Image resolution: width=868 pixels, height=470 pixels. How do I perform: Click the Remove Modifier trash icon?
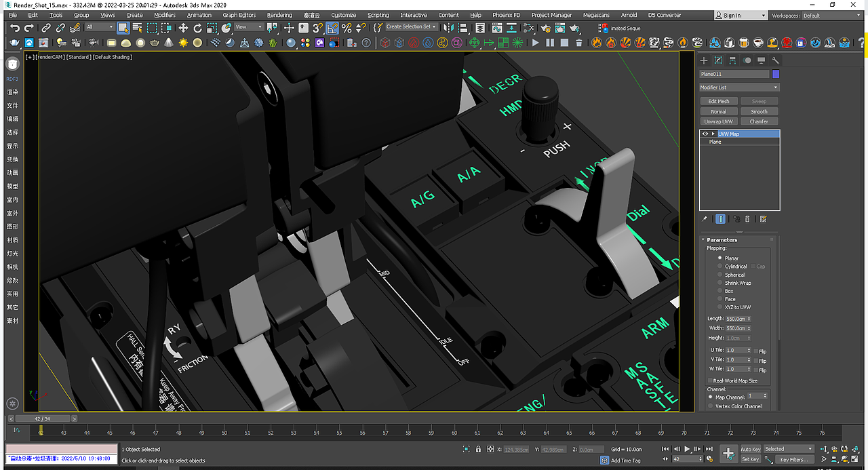coord(747,219)
